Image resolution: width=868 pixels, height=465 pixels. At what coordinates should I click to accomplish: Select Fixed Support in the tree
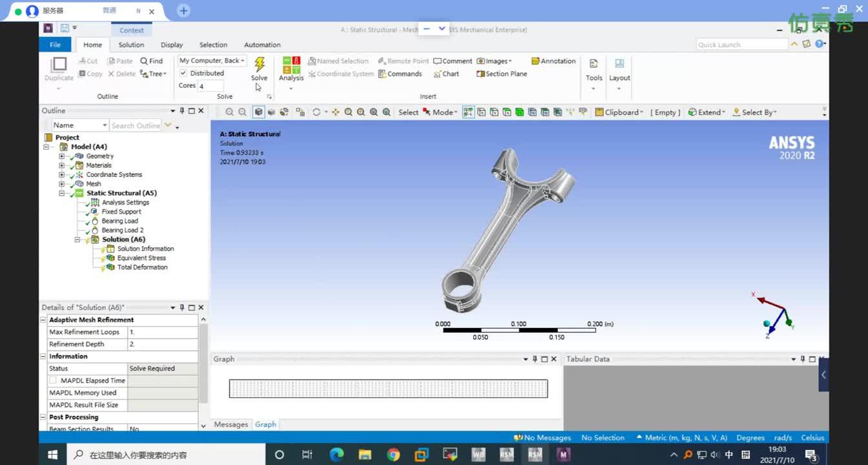point(121,211)
